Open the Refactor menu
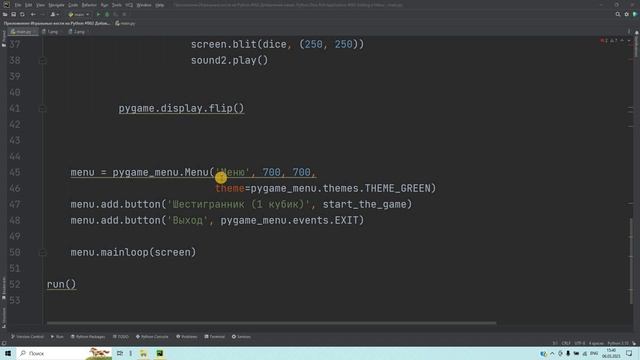This screenshot has width=640, height=360. [89, 5]
